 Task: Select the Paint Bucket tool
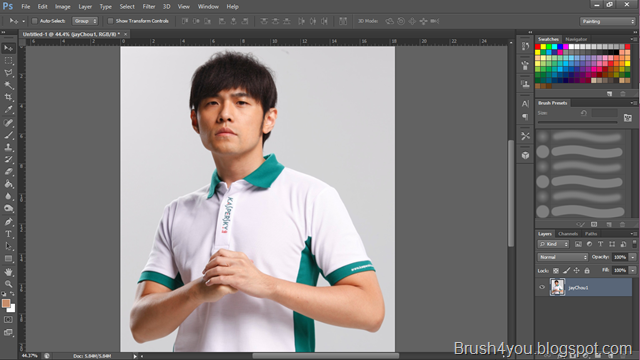pyautogui.click(x=8, y=184)
